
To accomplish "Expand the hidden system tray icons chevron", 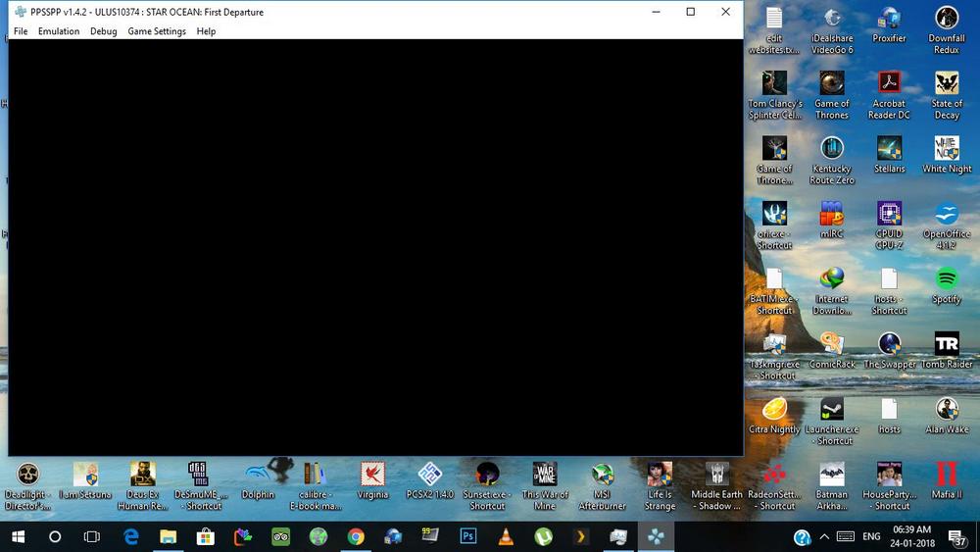I will 824,536.
